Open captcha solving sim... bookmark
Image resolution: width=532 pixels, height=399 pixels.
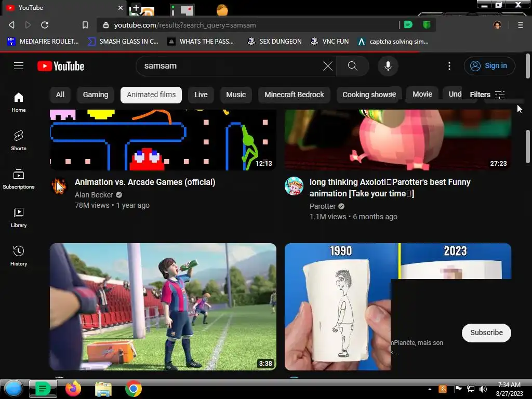click(393, 42)
